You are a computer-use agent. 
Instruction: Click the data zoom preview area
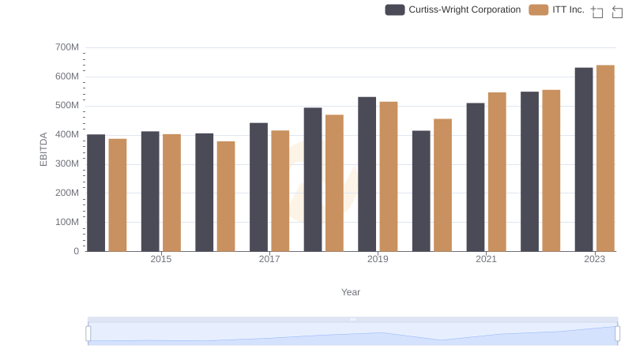tap(352, 334)
